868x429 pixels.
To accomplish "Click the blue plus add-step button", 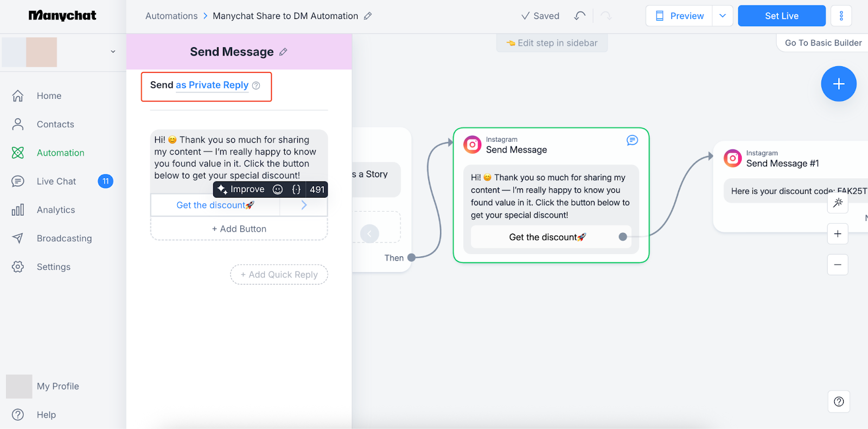I will pyautogui.click(x=838, y=84).
